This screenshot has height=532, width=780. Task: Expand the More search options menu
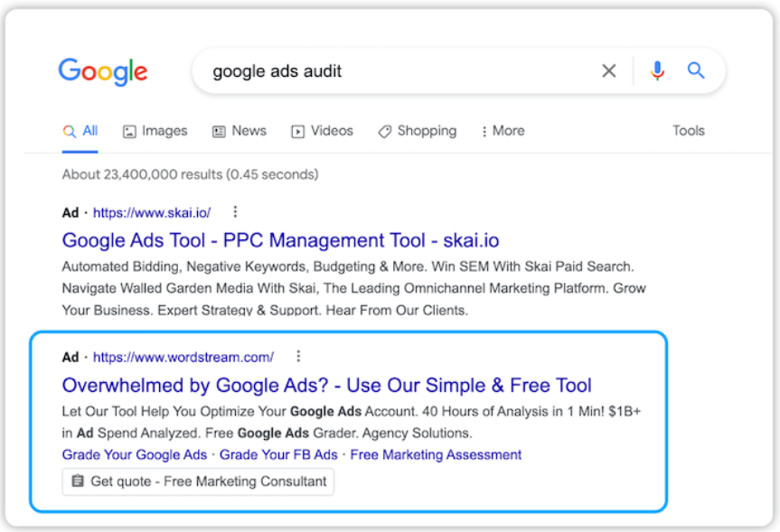[x=503, y=131]
